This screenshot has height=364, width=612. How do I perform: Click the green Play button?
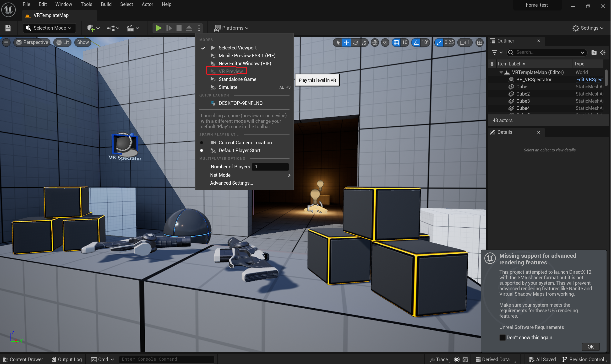(158, 28)
